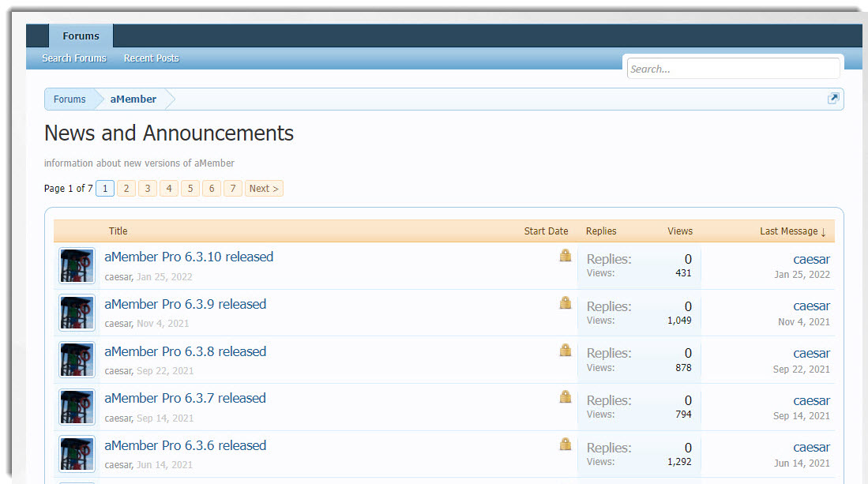
Task: Click the lock icon on aMember Pro 6.3.10 thread
Action: point(566,255)
